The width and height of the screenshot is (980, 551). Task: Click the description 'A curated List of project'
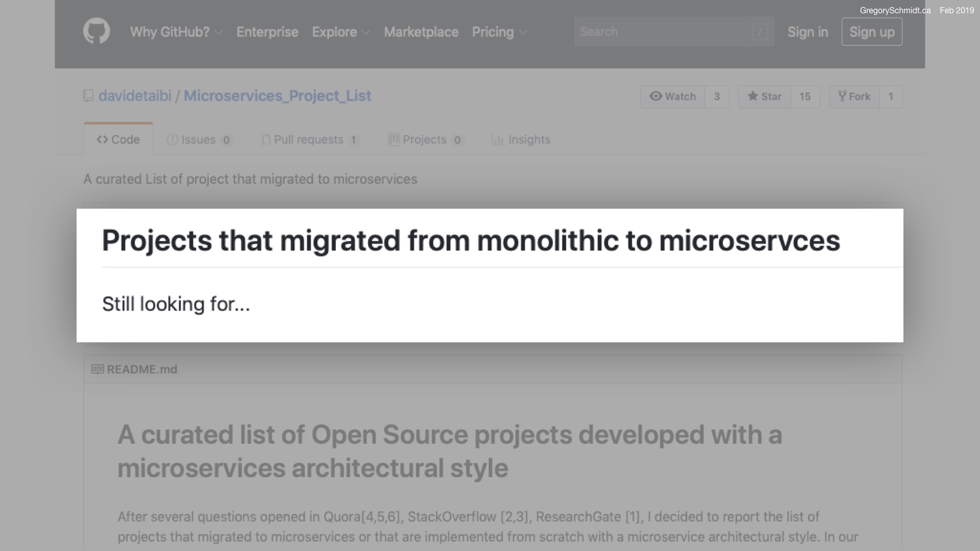[x=250, y=179]
